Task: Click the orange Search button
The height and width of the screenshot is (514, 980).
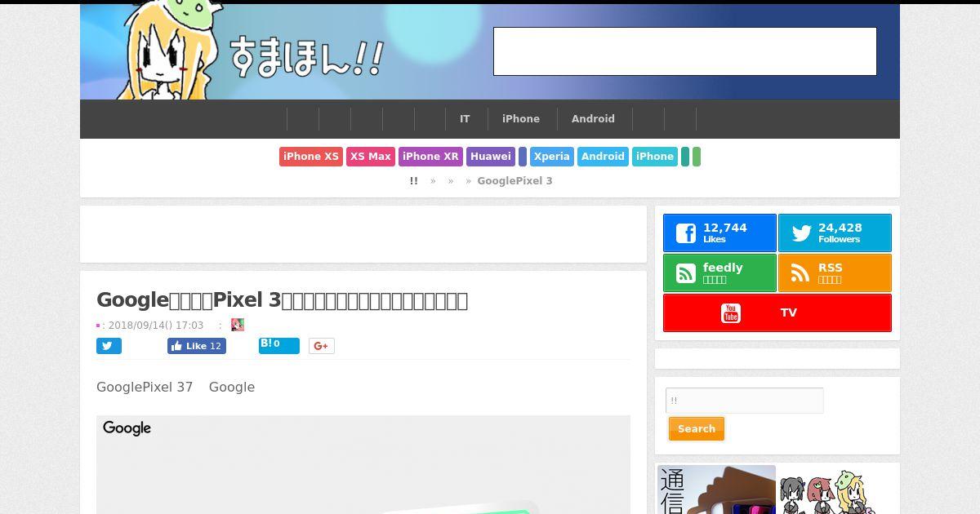Action: (x=697, y=429)
